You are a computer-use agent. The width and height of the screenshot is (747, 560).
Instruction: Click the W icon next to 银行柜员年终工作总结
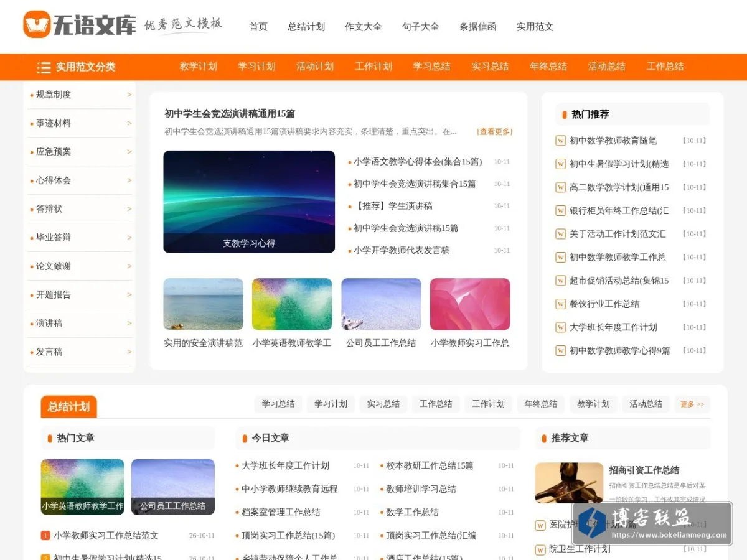(560, 210)
